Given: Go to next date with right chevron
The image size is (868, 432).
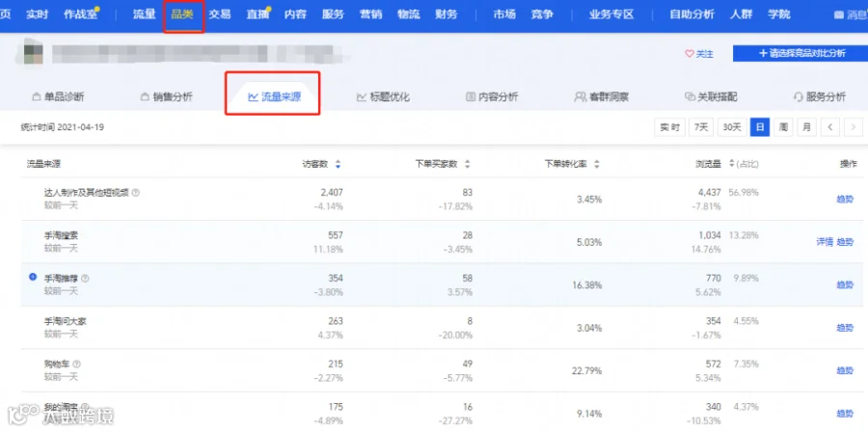Looking at the screenshot, I should click(854, 127).
